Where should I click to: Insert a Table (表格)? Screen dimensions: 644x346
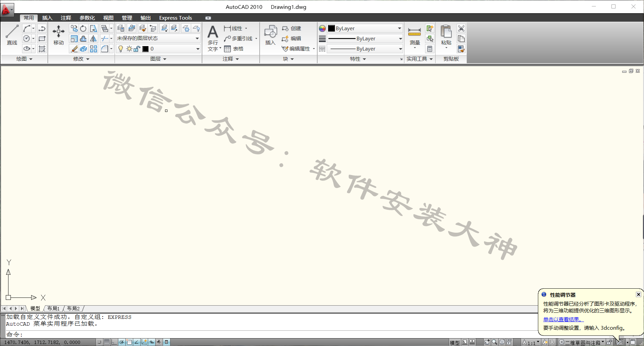[x=234, y=49]
